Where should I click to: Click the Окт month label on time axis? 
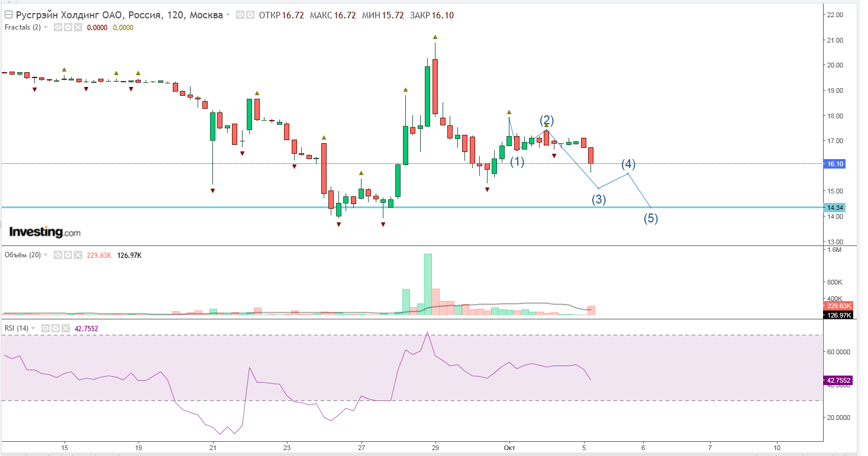(508, 448)
